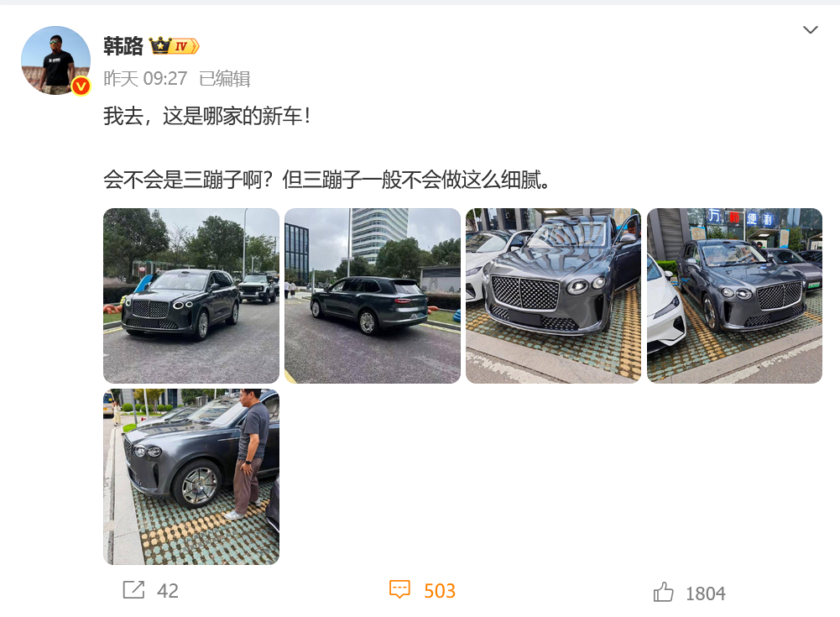Open the post options chevron menu
The height and width of the screenshot is (617, 840).
(810, 29)
